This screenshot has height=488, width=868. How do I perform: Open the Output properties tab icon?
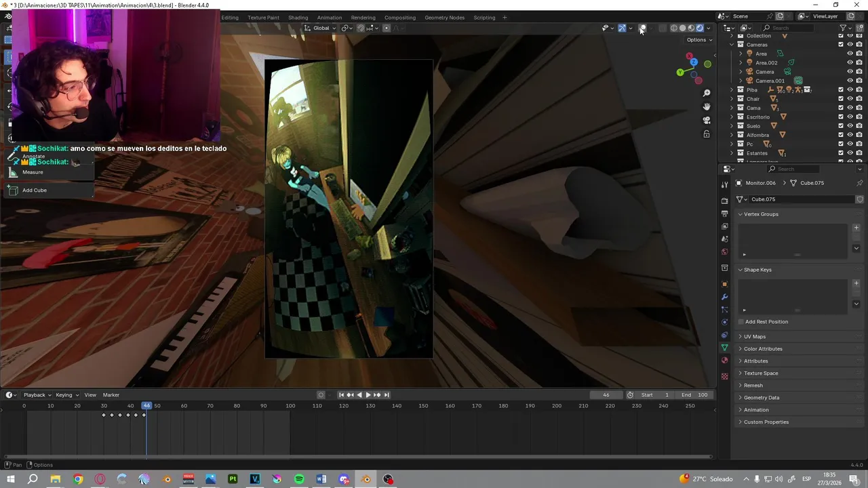[724, 213]
